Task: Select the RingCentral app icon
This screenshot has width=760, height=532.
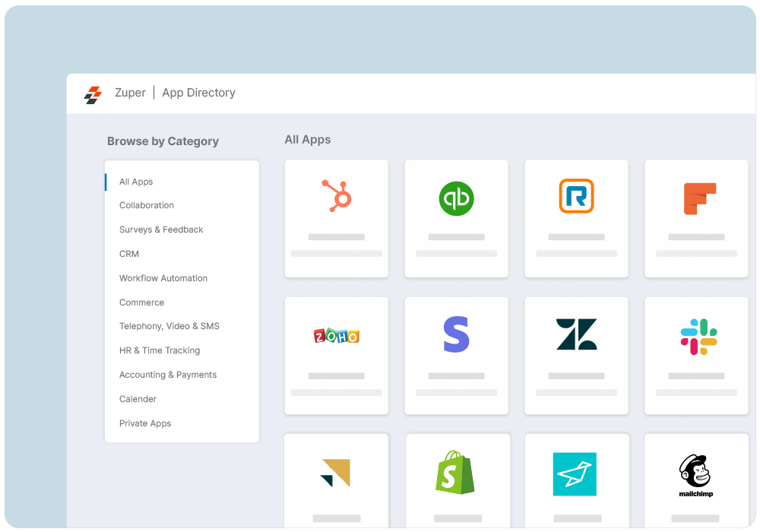Action: click(x=576, y=196)
